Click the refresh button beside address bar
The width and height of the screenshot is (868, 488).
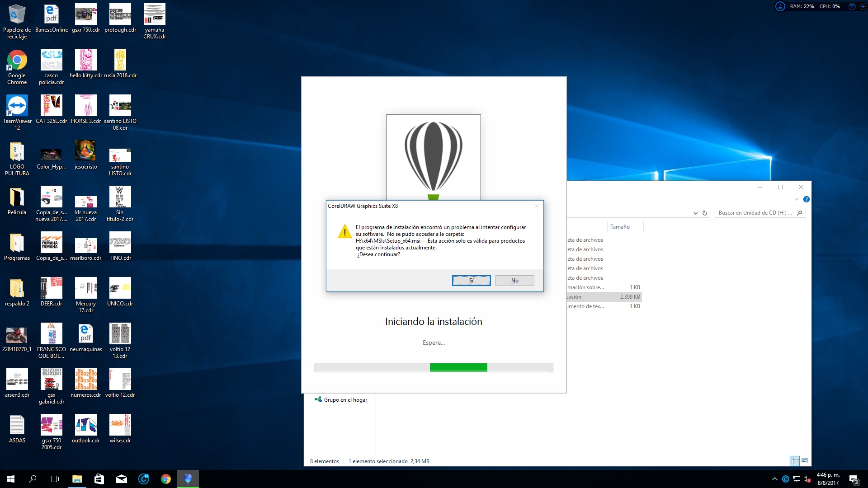[705, 213]
